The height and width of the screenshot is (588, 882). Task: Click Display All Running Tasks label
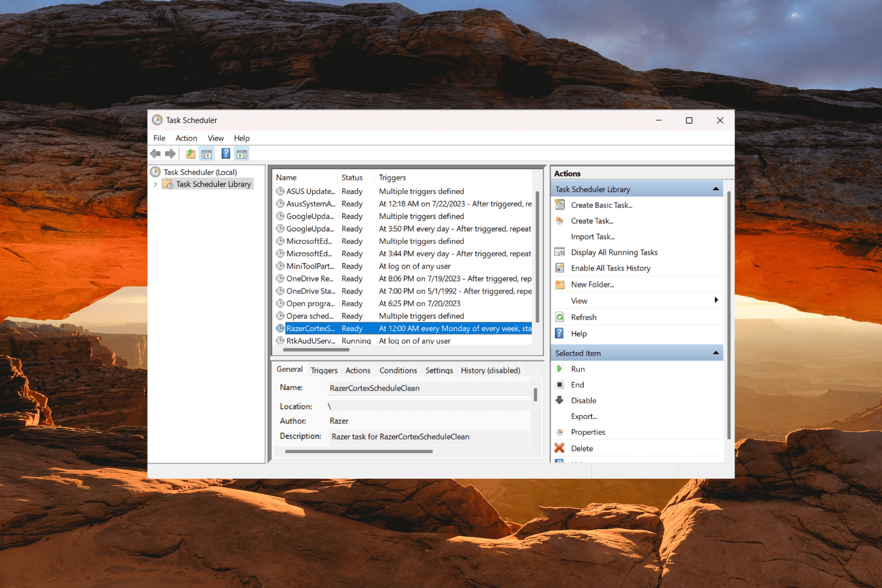pos(614,252)
